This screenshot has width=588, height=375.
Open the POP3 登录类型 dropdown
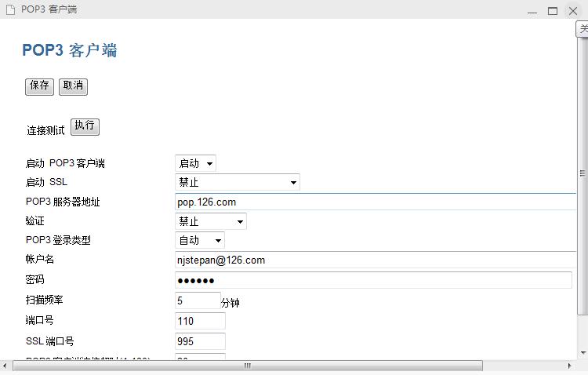(200, 240)
